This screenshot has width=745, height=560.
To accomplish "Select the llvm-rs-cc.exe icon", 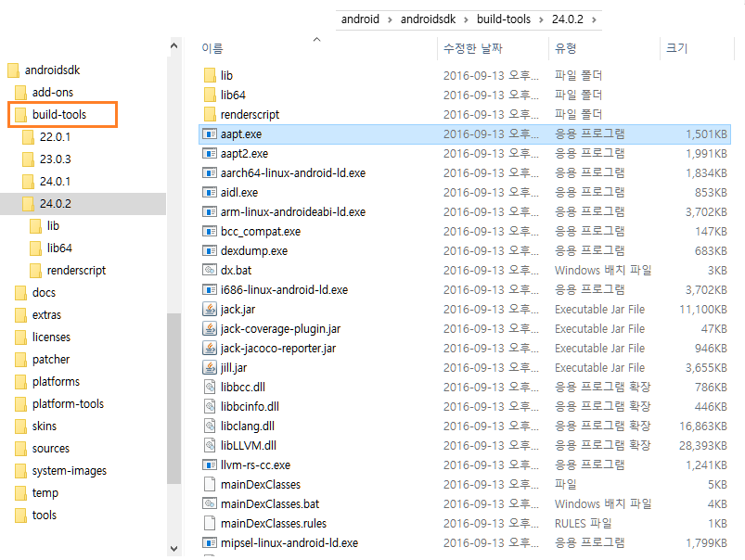I will click(211, 465).
